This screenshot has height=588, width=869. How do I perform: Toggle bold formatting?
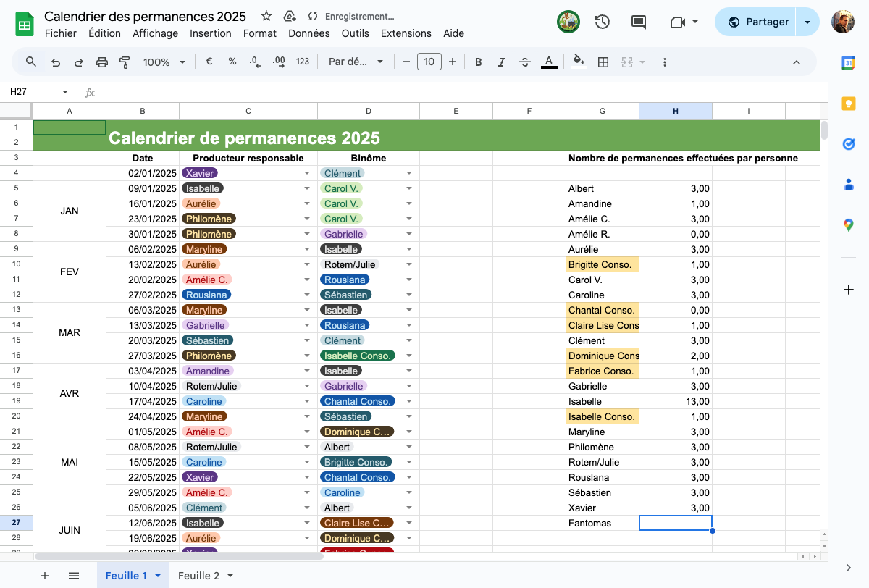pyautogui.click(x=479, y=62)
